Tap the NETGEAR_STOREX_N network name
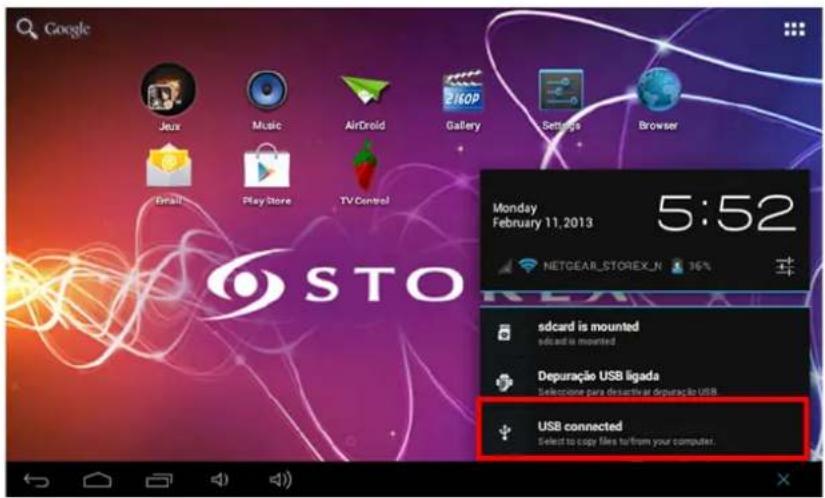 pyautogui.click(x=602, y=266)
